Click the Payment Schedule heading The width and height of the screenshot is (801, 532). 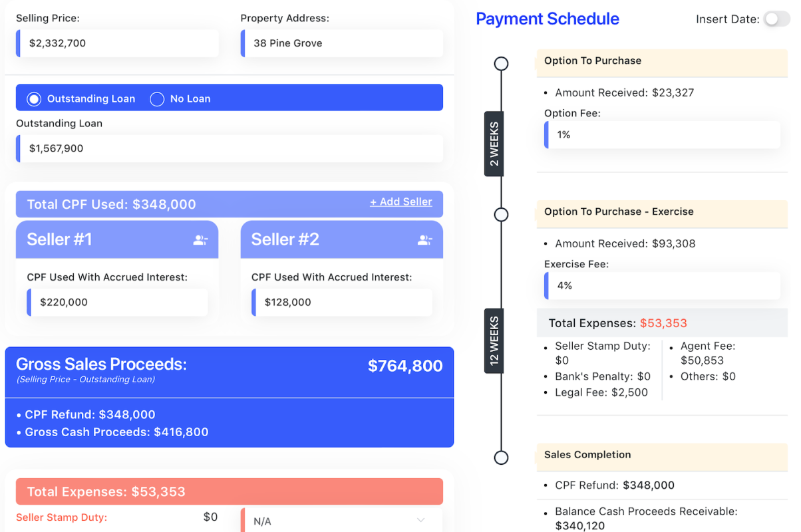pos(548,19)
